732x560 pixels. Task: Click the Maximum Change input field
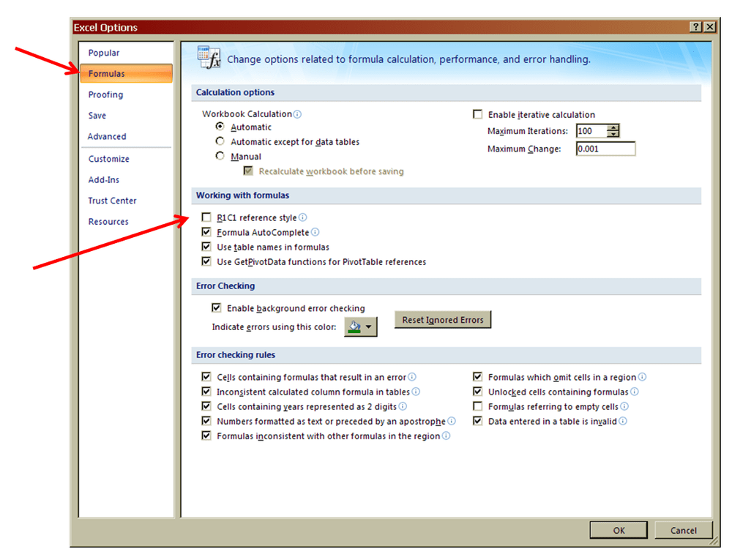point(605,148)
